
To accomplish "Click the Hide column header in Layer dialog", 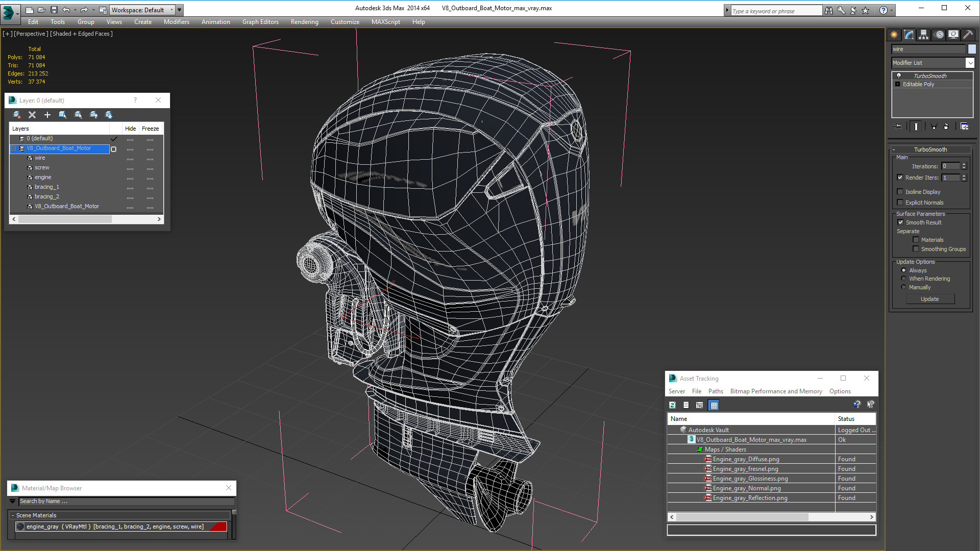I will (x=130, y=129).
